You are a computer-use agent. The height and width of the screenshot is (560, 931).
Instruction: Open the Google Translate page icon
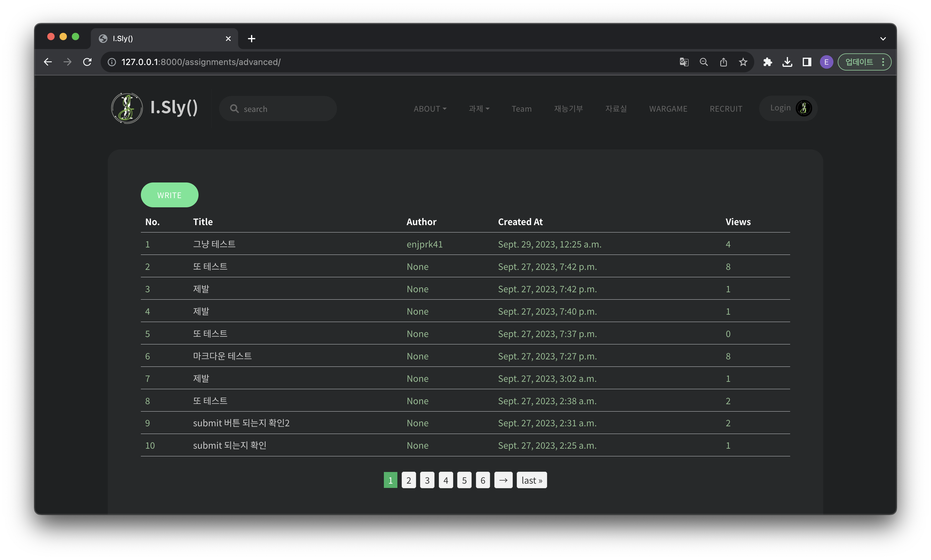coord(684,62)
